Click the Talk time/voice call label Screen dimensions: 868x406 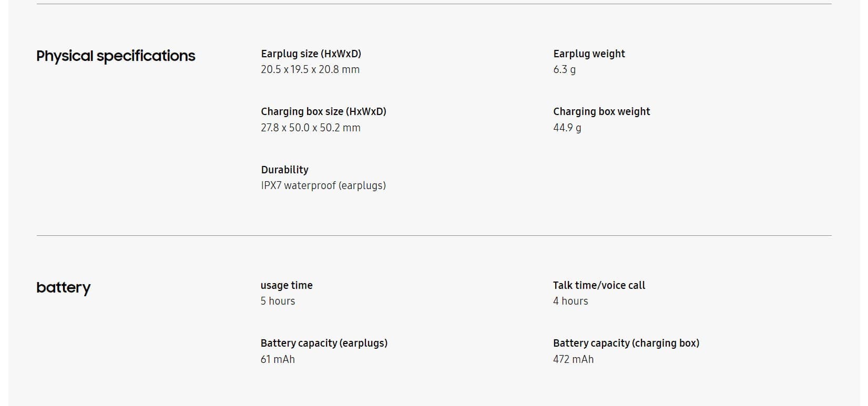pos(599,285)
